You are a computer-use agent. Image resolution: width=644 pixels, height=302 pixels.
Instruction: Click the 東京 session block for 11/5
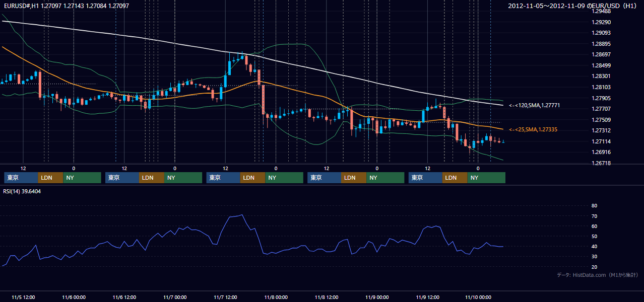coord(21,178)
